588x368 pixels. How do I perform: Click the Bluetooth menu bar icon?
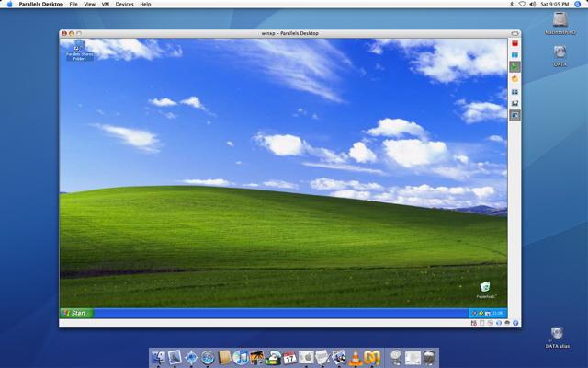(512, 4)
